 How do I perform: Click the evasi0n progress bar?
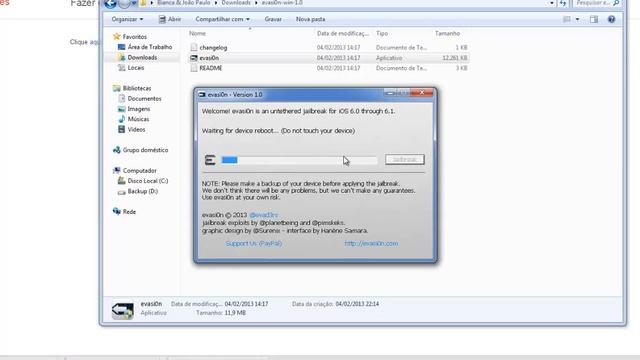(x=299, y=160)
